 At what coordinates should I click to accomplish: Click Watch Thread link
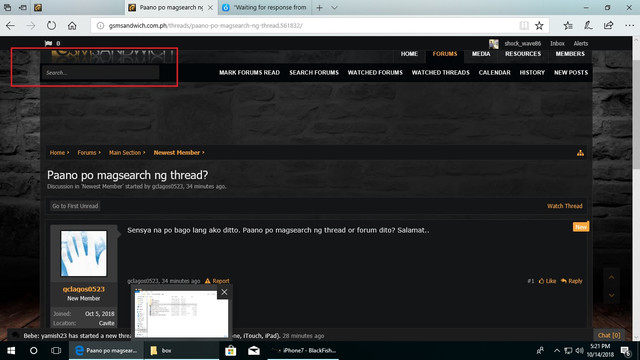click(564, 206)
